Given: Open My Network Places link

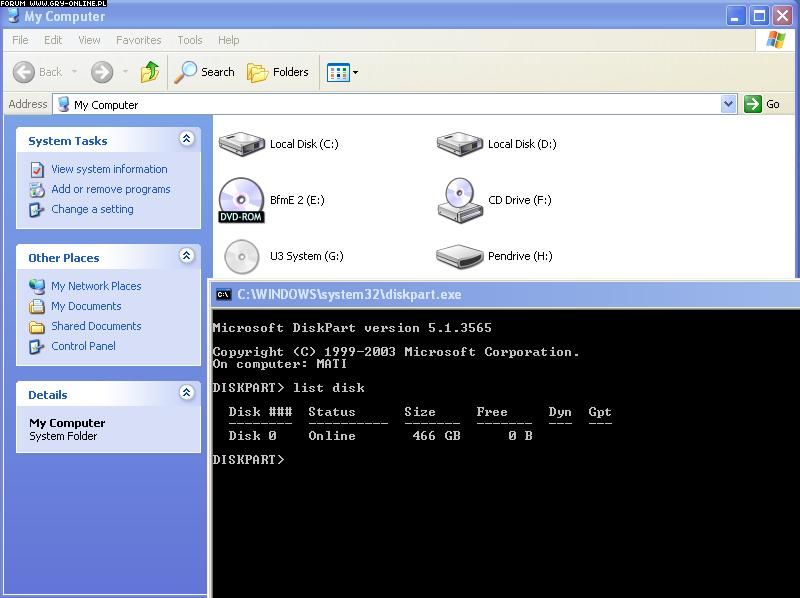Looking at the screenshot, I should (96, 286).
